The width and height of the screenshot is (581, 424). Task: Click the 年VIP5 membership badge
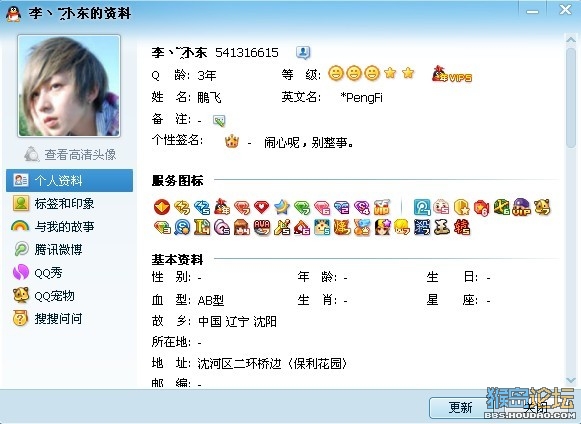click(x=452, y=74)
